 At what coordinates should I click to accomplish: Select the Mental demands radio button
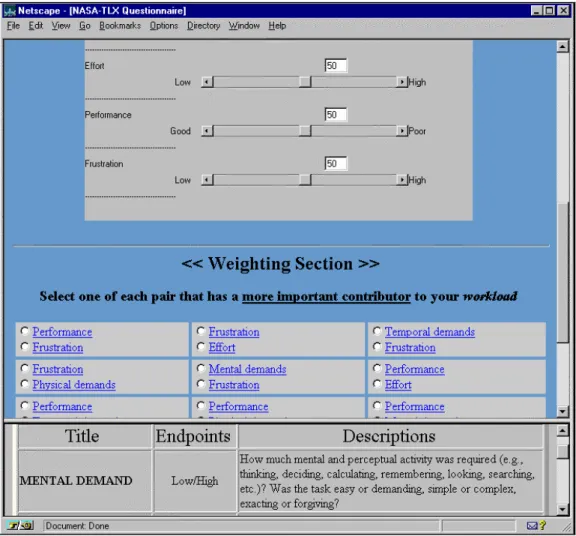coord(201,368)
